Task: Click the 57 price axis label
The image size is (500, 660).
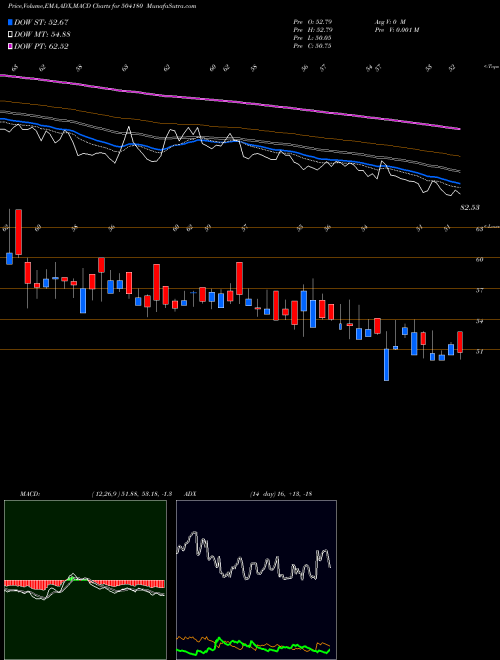Action: pyautogui.click(x=479, y=290)
